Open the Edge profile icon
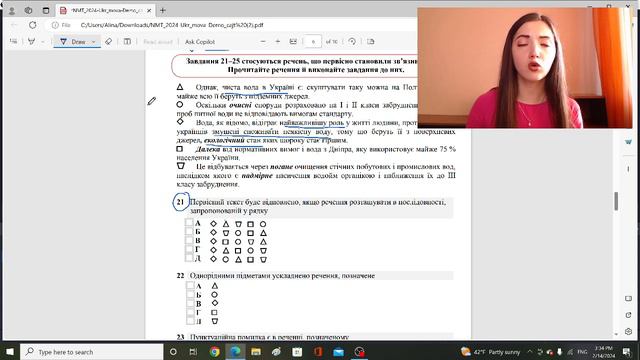This screenshot has height=360, width=640. coord(12,11)
